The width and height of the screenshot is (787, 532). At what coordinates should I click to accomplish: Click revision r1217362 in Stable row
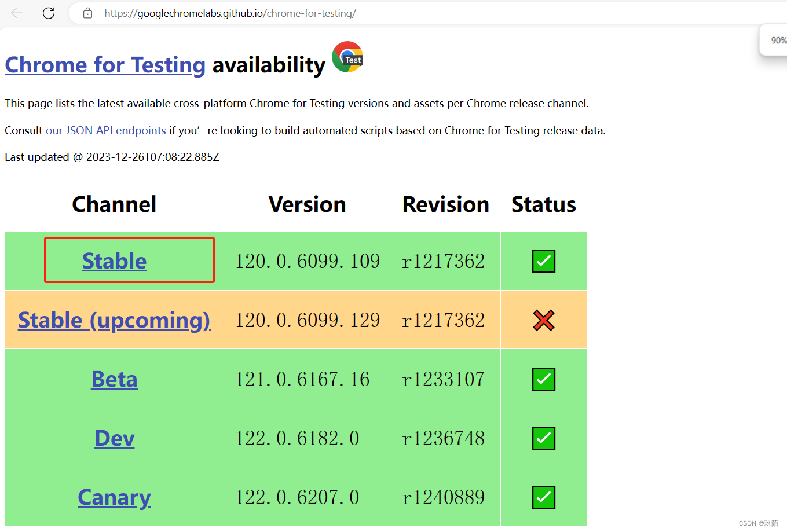point(443,261)
